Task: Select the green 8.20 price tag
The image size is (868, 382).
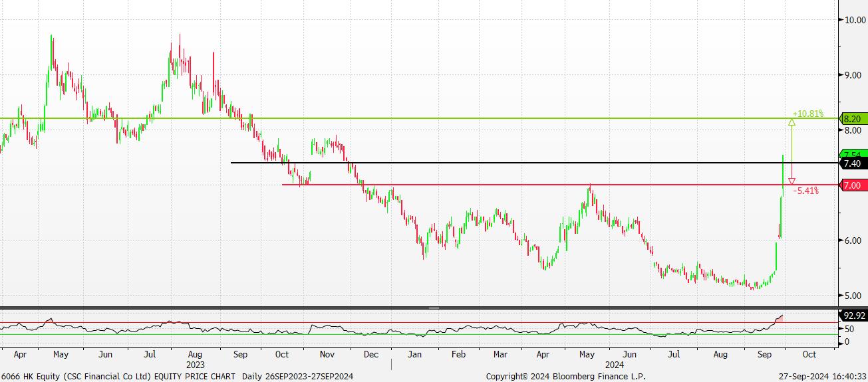Action: pos(853,119)
